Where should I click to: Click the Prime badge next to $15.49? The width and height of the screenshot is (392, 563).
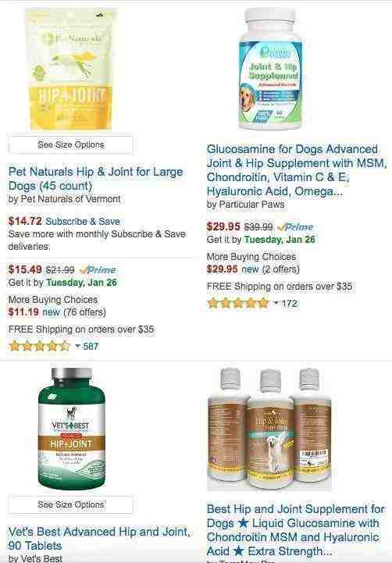coord(98,269)
